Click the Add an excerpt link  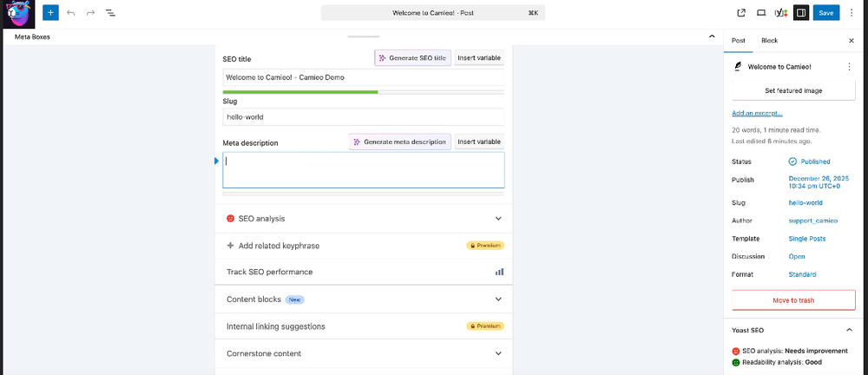pos(757,113)
